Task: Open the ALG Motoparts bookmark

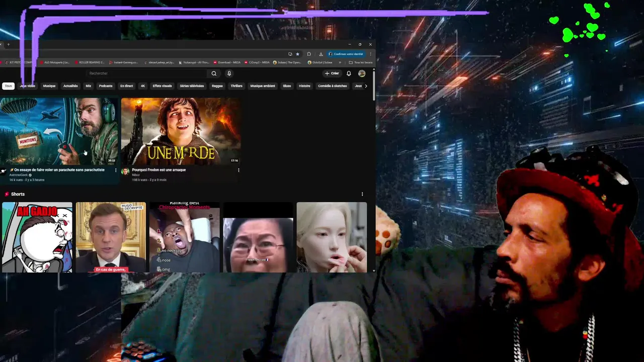Action: pyautogui.click(x=54, y=62)
